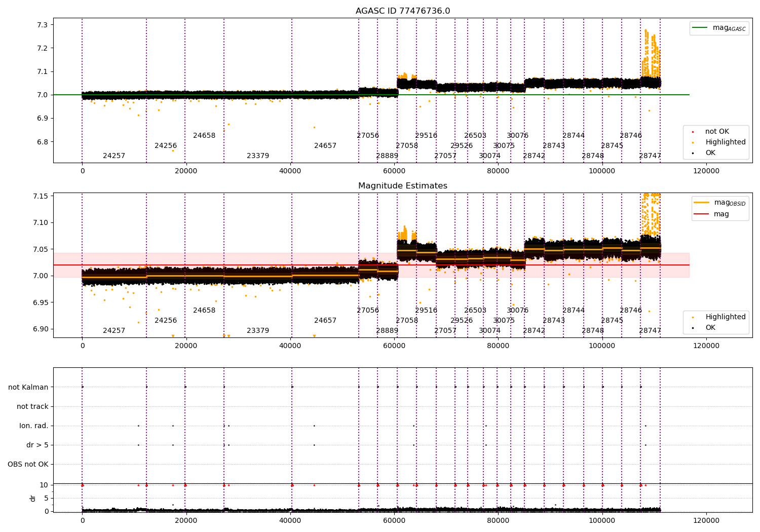760x532 pixels.
Task: Click obsid label 28746 in Magnitude Estimates plot
Action: [631, 311]
